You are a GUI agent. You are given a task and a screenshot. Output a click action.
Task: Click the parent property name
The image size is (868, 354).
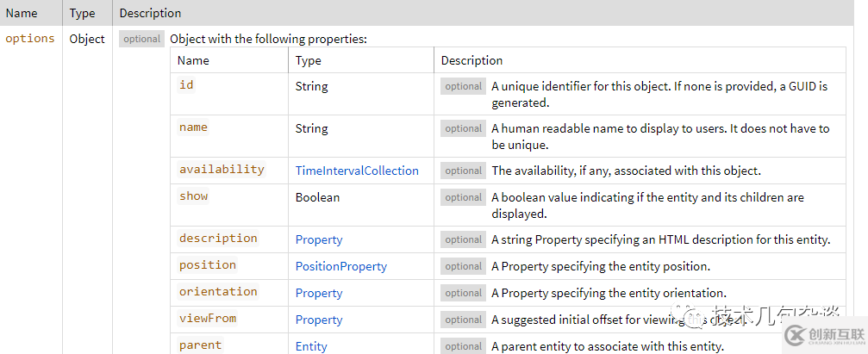point(200,345)
